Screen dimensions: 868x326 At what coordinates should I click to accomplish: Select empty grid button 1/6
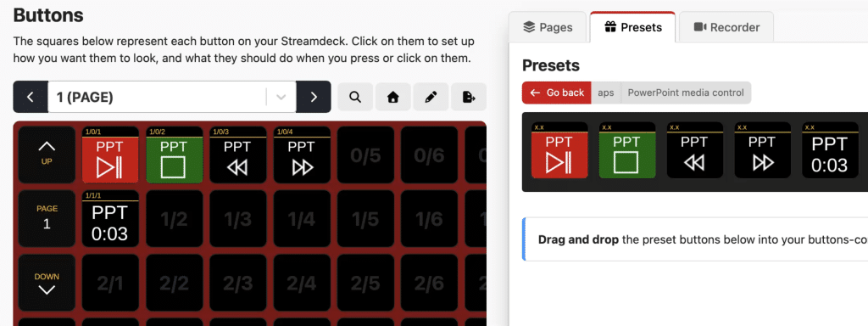(x=429, y=218)
